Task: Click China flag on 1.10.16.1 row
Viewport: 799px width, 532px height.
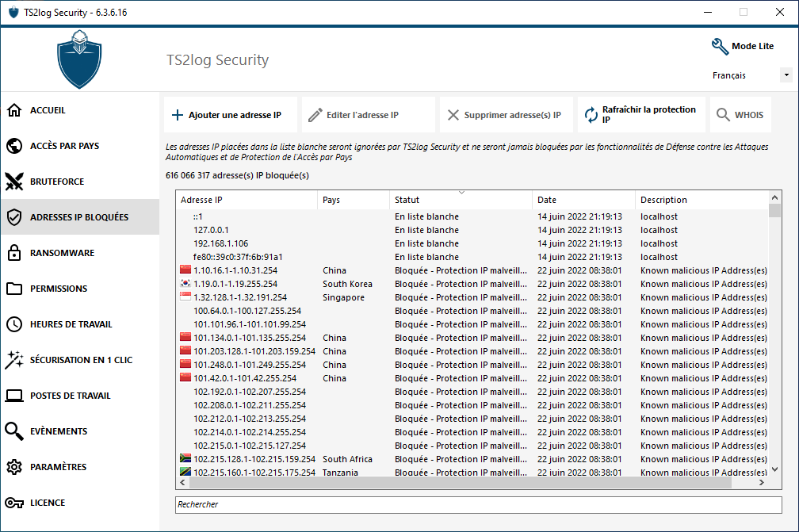Action: (x=185, y=270)
